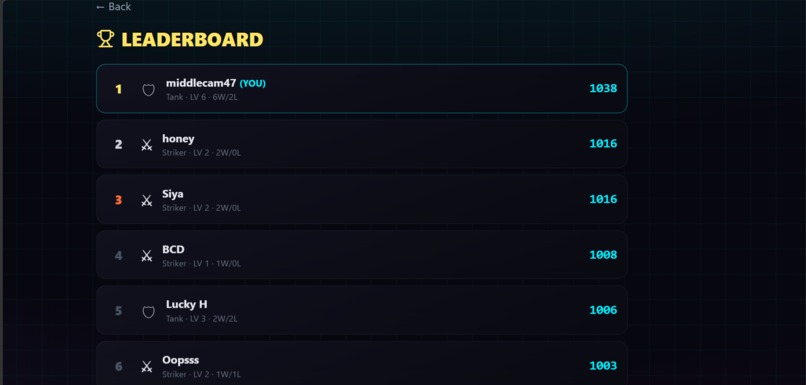
Task: Click the shield Tank icon for Lucky H
Action: click(149, 311)
